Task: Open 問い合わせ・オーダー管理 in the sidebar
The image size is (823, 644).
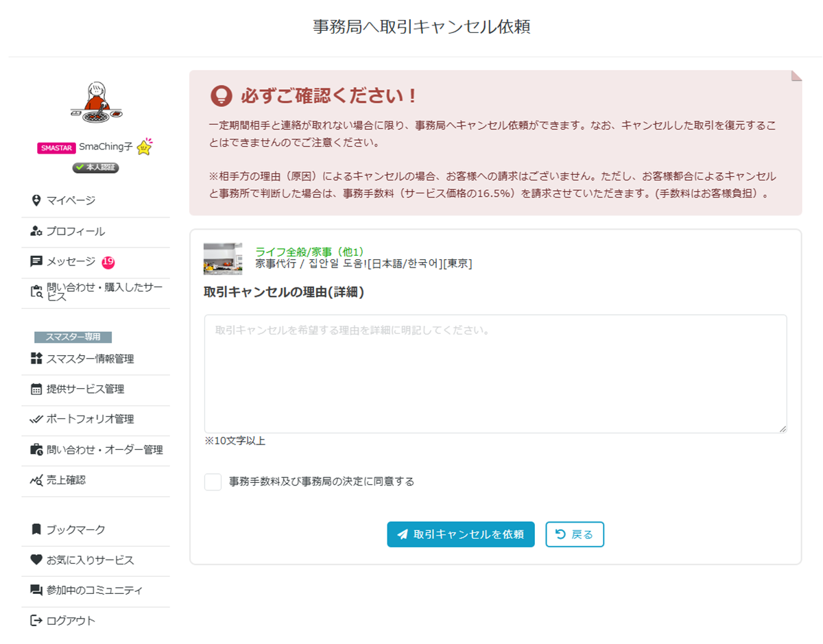Action: click(104, 450)
